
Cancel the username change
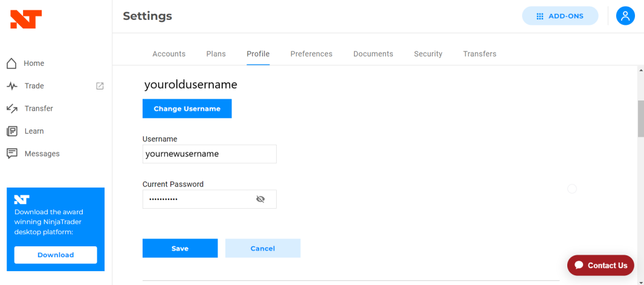(x=263, y=249)
